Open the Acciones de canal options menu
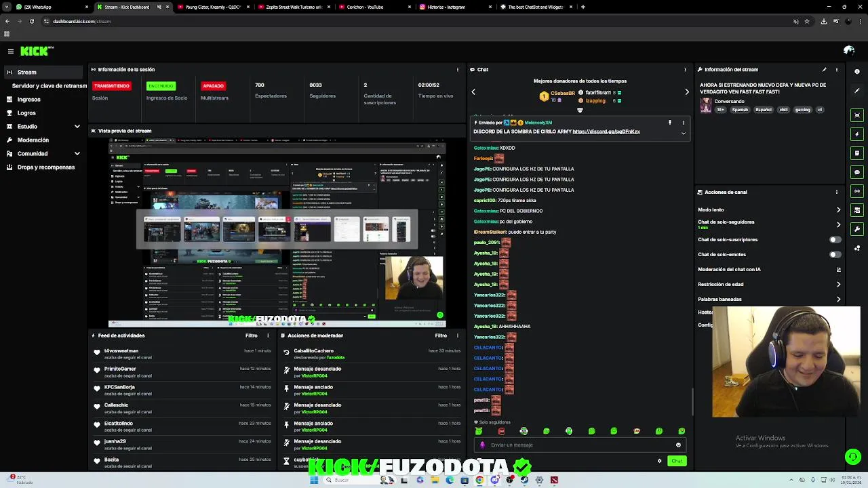The width and height of the screenshot is (868, 488). tap(836, 192)
